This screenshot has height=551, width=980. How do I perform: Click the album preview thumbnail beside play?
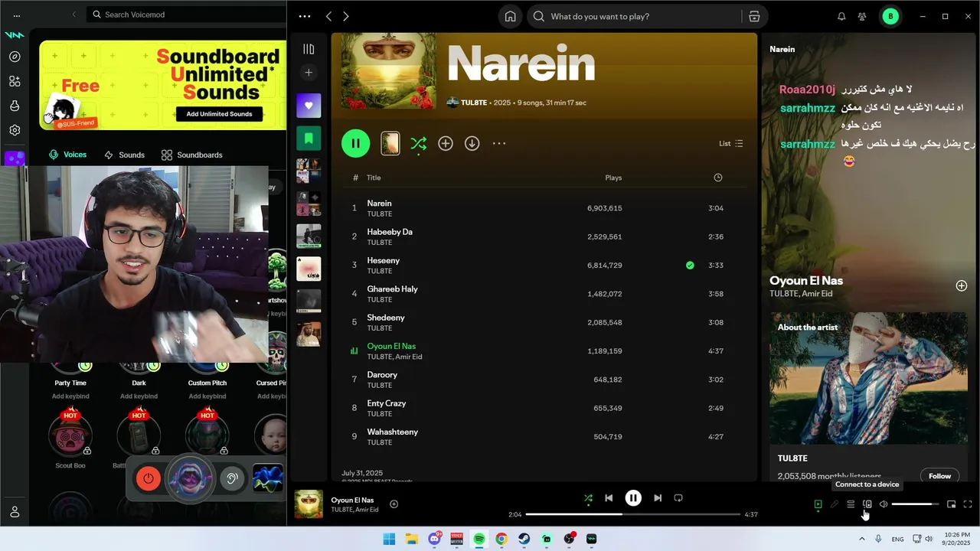pos(390,143)
